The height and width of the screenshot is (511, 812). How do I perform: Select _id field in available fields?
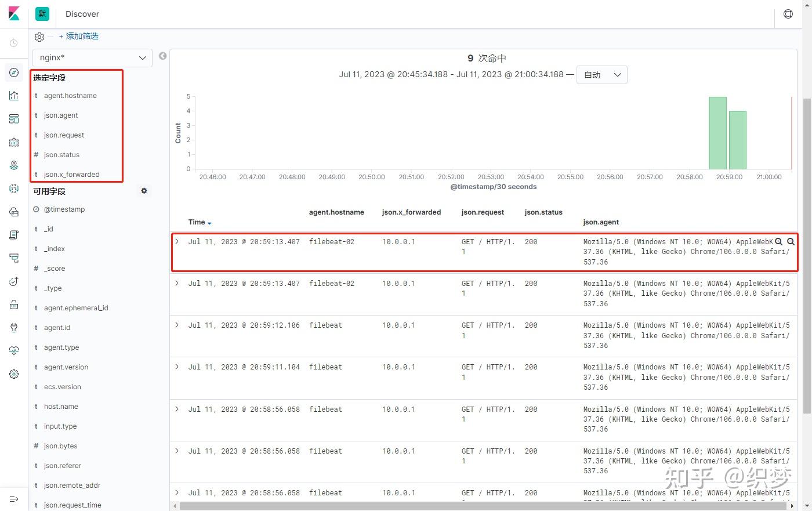coord(48,229)
